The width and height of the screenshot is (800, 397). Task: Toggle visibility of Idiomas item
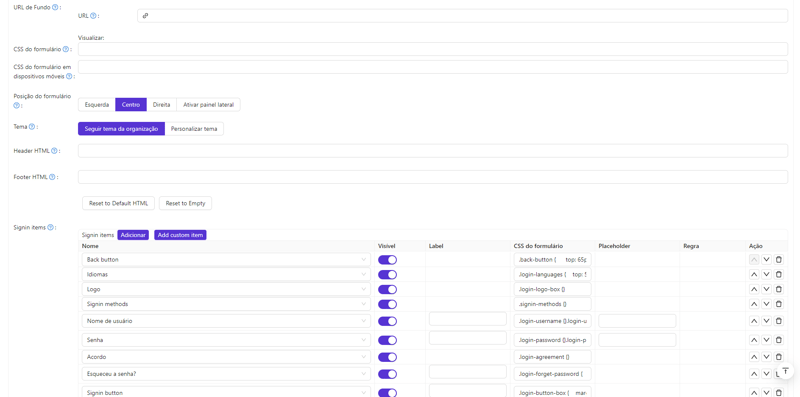387,274
